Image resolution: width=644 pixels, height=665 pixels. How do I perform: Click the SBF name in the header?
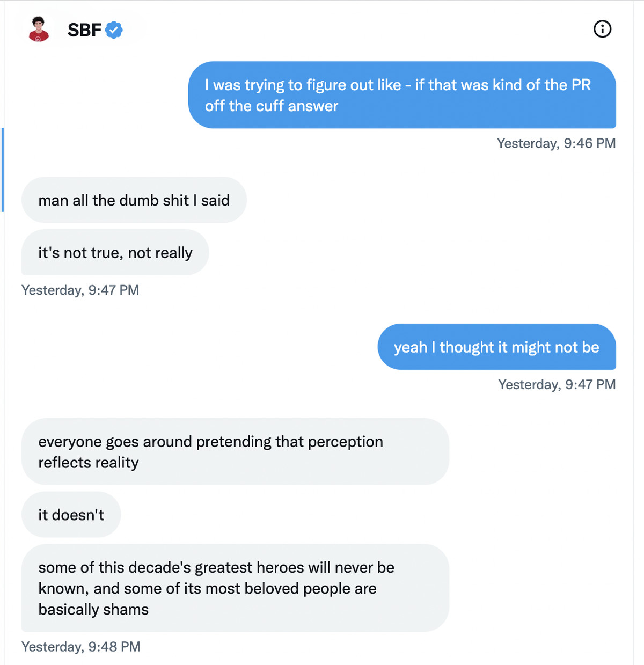pyautogui.click(x=84, y=30)
